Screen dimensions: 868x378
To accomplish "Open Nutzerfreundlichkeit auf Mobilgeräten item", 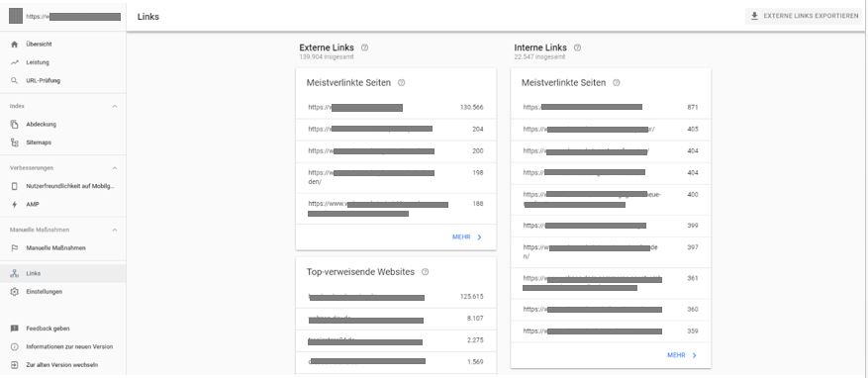I will click(x=62, y=186).
